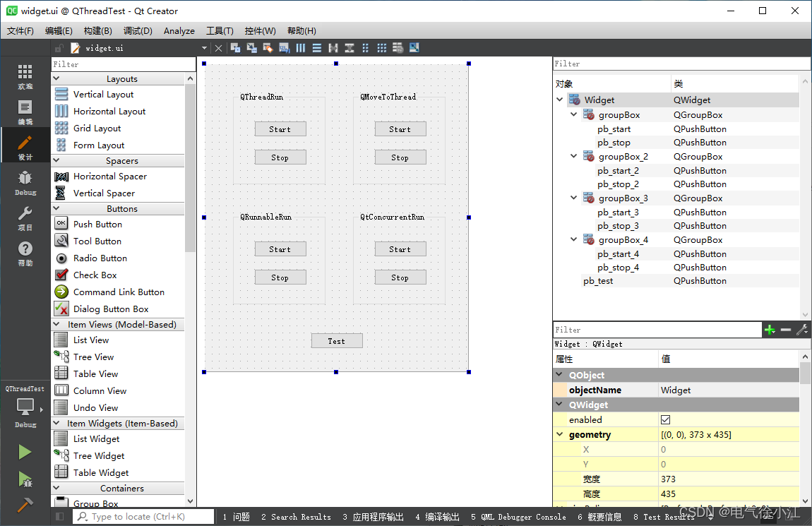Click Stop button in QtConcurrentRun group
The image size is (812, 526).
click(400, 277)
